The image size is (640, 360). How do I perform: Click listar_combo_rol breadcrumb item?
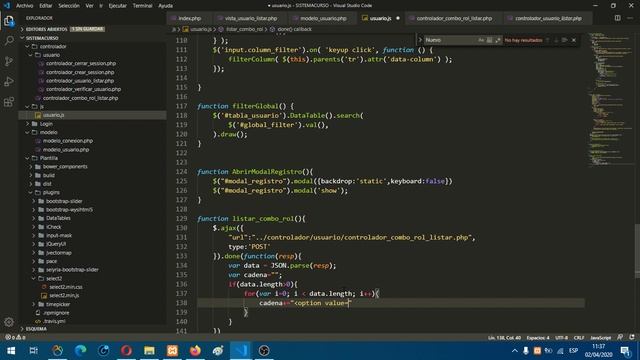coord(244,29)
